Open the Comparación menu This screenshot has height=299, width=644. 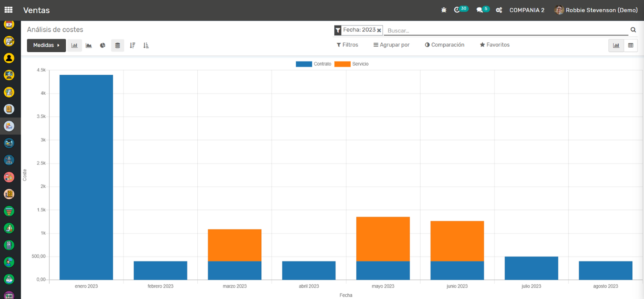[445, 45]
